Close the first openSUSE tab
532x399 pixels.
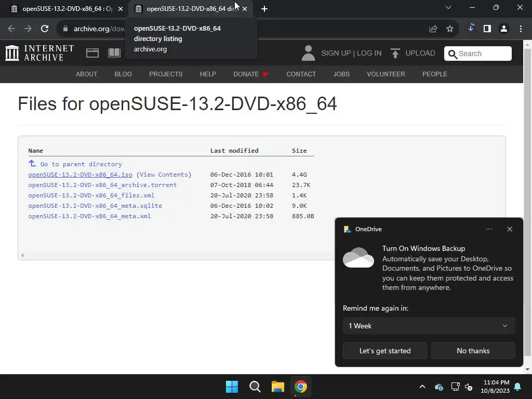click(121, 9)
